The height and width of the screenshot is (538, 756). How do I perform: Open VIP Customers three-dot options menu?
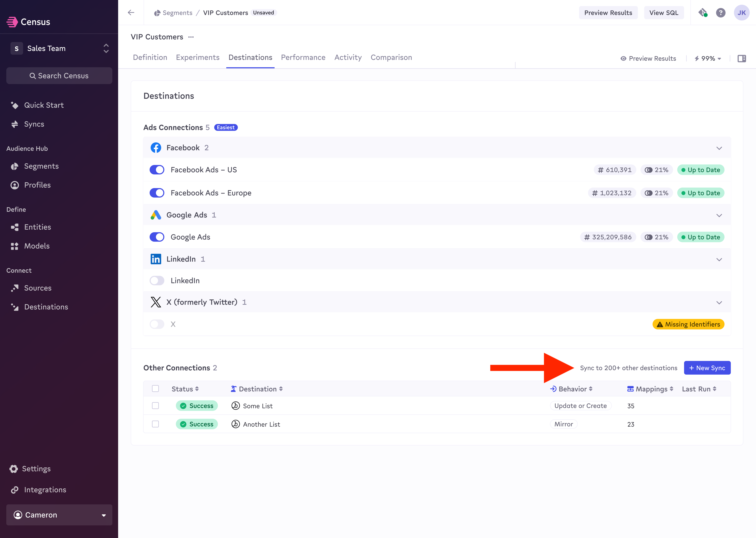(191, 37)
